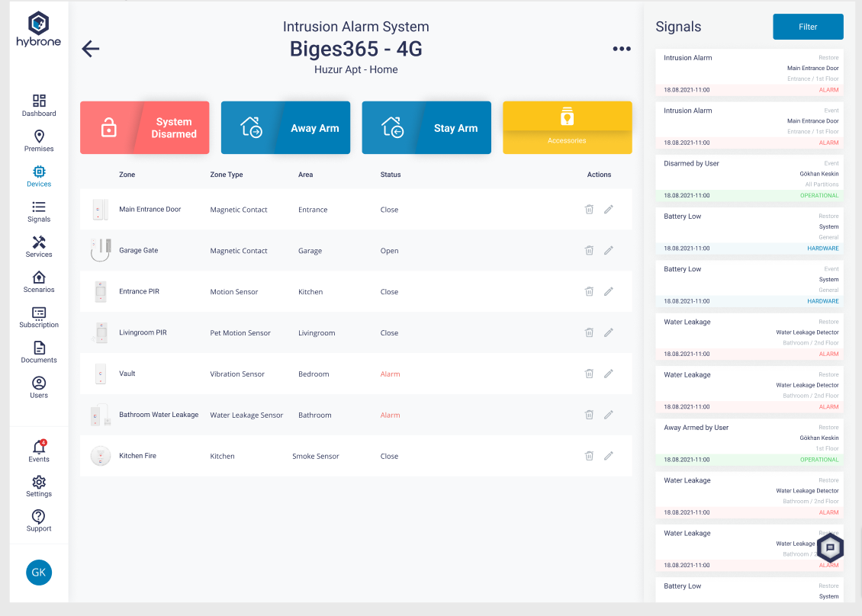Viewport: 862px width, 616px height.
Task: Delete the Bathroom Water Leakage zone
Action: coord(590,415)
